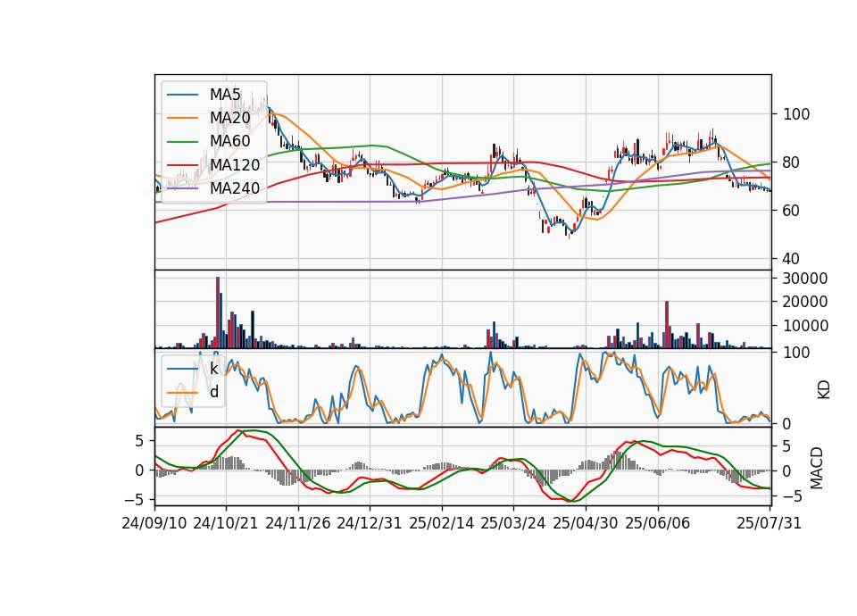This screenshot has width=857, height=616.
Task: Click the d legend entry in KD panel
Action: (214, 392)
